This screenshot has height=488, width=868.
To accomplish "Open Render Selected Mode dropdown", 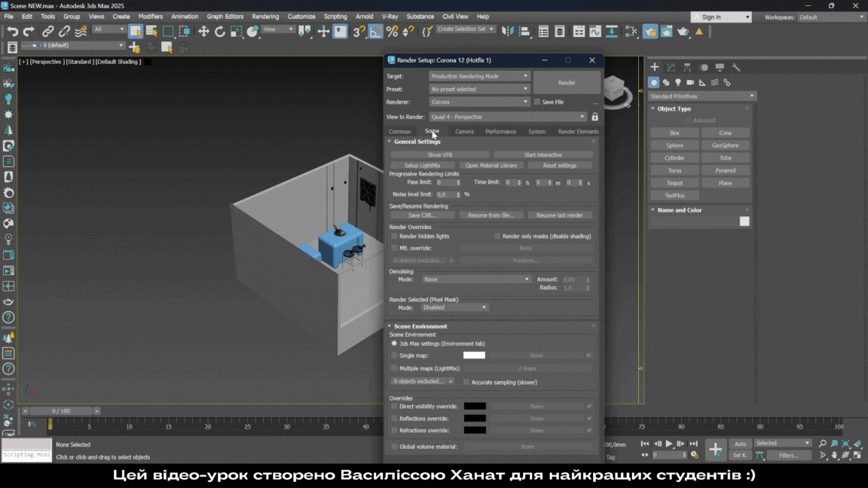I will click(455, 307).
